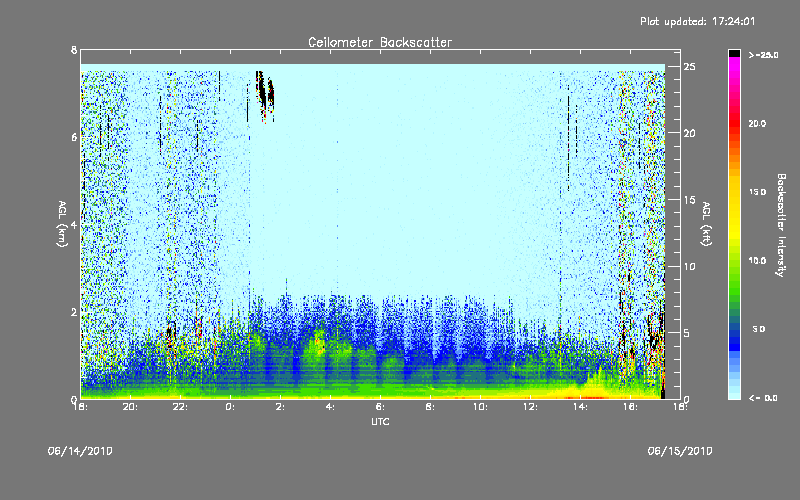Select the 'Plot updated: 17:24:01' timestamp
The image size is (800, 500).
click(697, 21)
